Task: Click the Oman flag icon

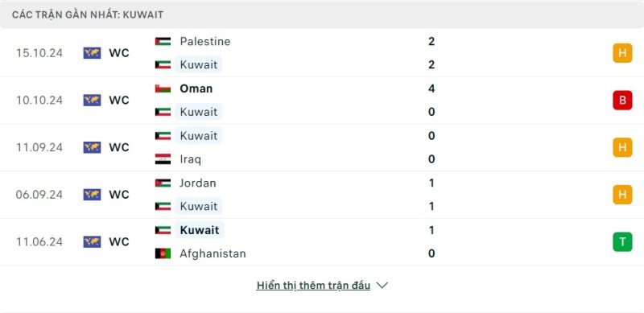Action: point(163,89)
